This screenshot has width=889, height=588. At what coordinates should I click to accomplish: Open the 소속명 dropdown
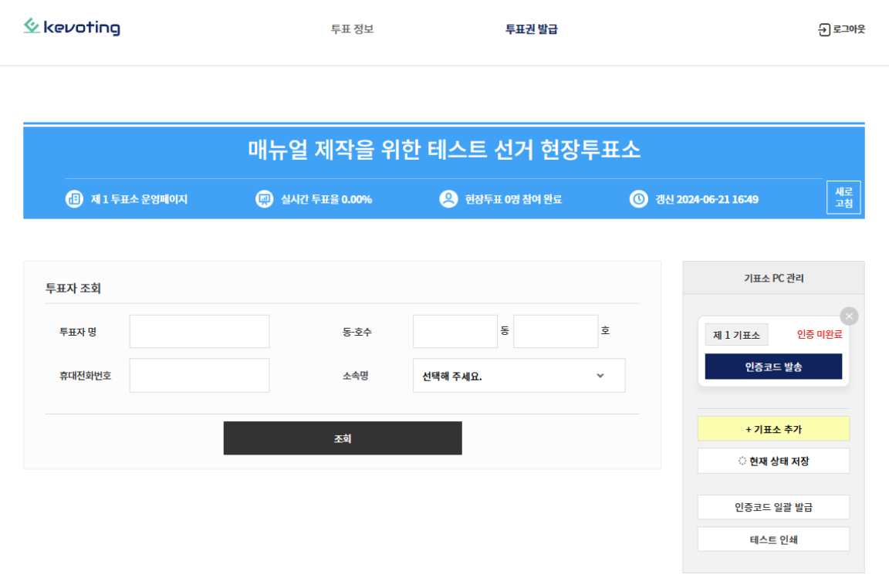(x=519, y=376)
